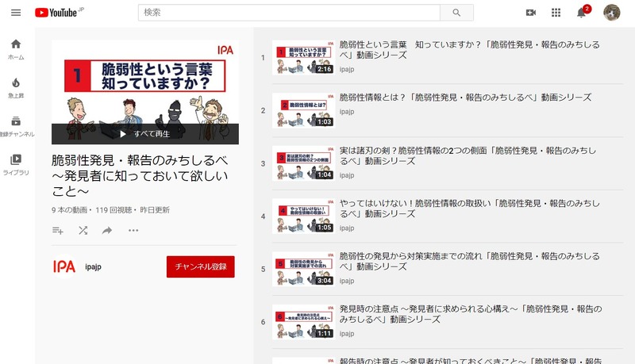The height and width of the screenshot is (364, 635).
Task: Open the notifications bell
Action: [581, 13]
